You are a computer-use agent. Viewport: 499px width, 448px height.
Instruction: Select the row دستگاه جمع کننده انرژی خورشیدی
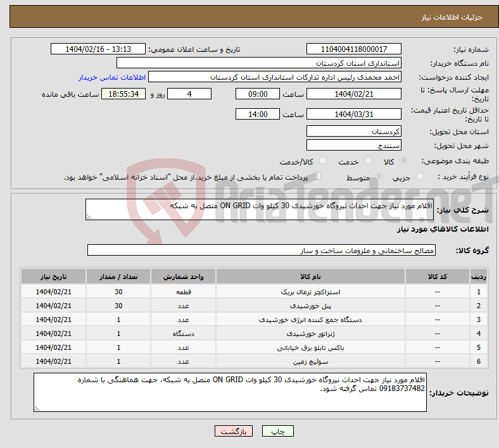254,320
